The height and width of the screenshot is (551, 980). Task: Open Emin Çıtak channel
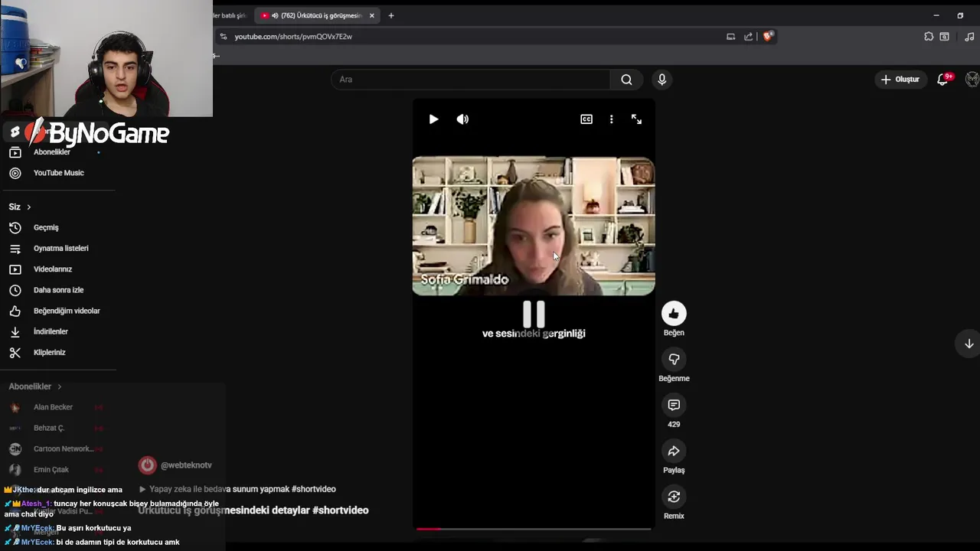51,469
